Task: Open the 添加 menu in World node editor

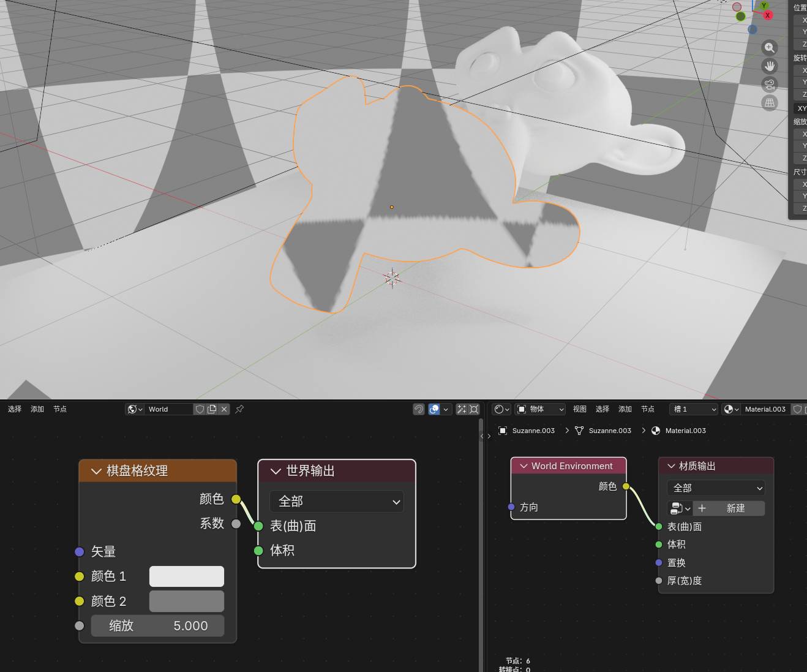Action: [x=37, y=409]
